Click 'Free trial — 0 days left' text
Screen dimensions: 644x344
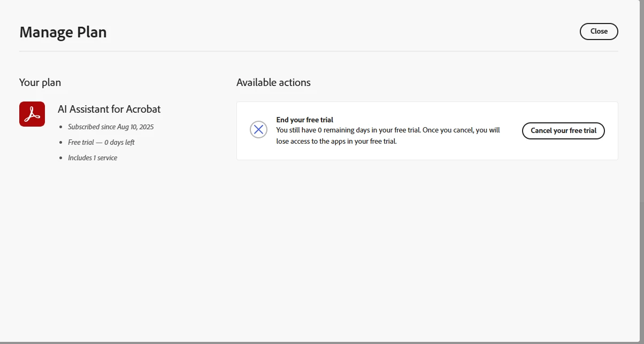[101, 143]
